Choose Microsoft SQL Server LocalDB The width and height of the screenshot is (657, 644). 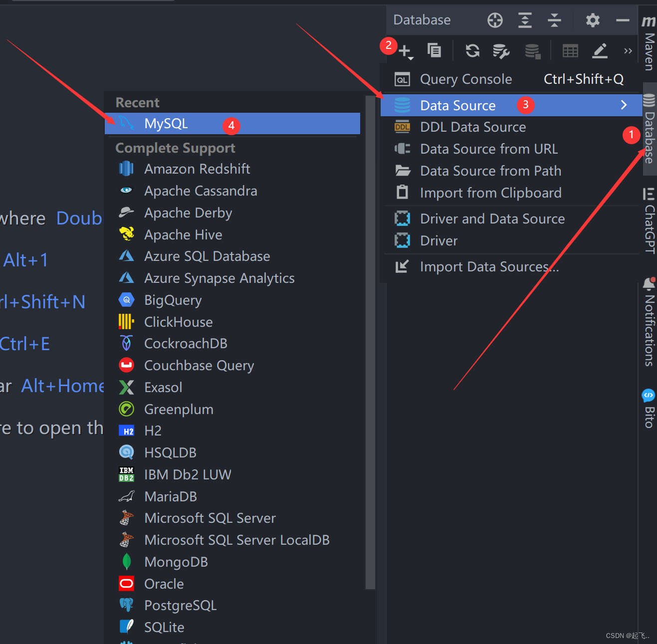click(x=232, y=540)
